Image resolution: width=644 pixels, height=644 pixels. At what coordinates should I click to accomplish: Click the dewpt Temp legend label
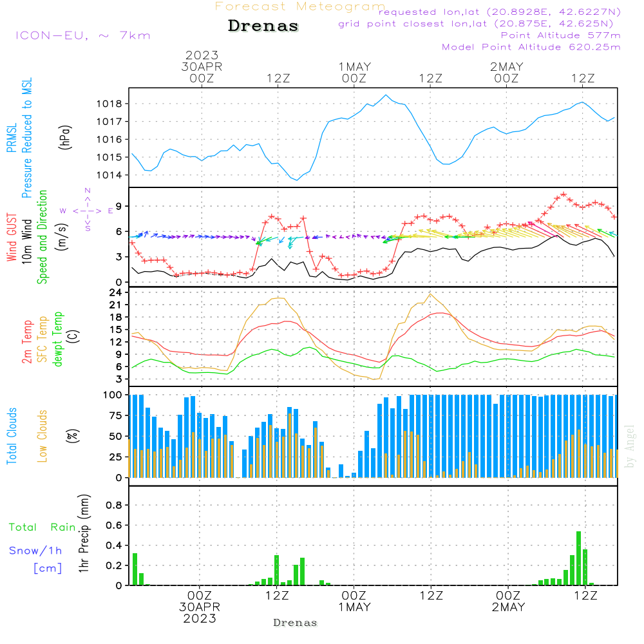tap(58, 339)
